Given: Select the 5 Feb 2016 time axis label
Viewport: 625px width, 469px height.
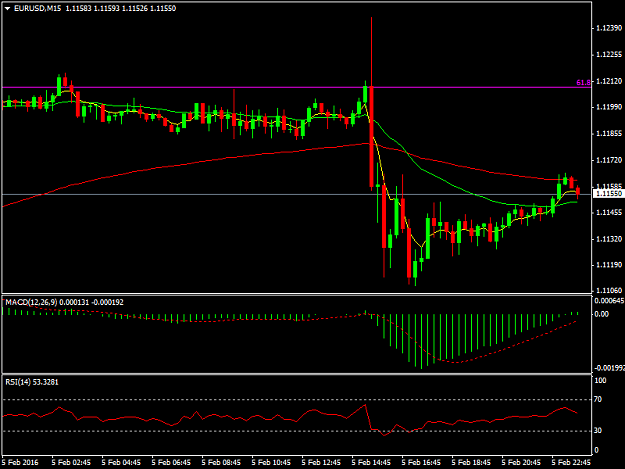Looking at the screenshot, I should (20, 463).
